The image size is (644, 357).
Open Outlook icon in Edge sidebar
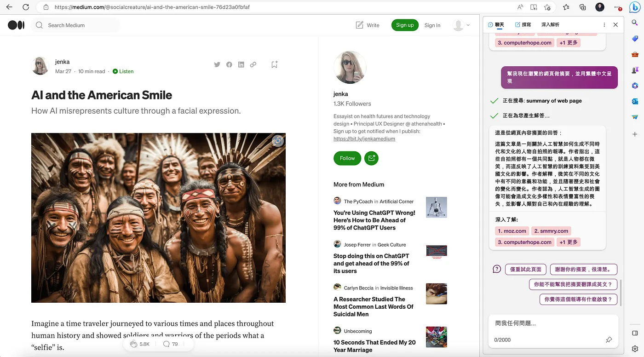pos(635,101)
